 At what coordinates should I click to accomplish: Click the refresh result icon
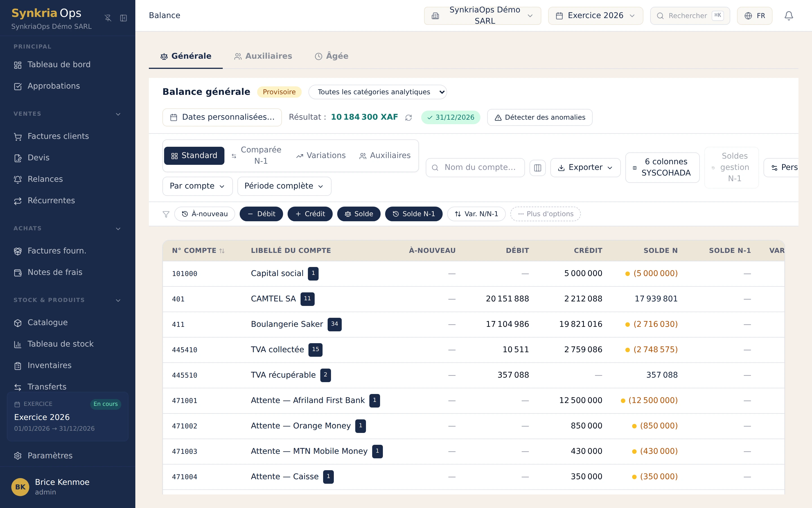click(408, 118)
